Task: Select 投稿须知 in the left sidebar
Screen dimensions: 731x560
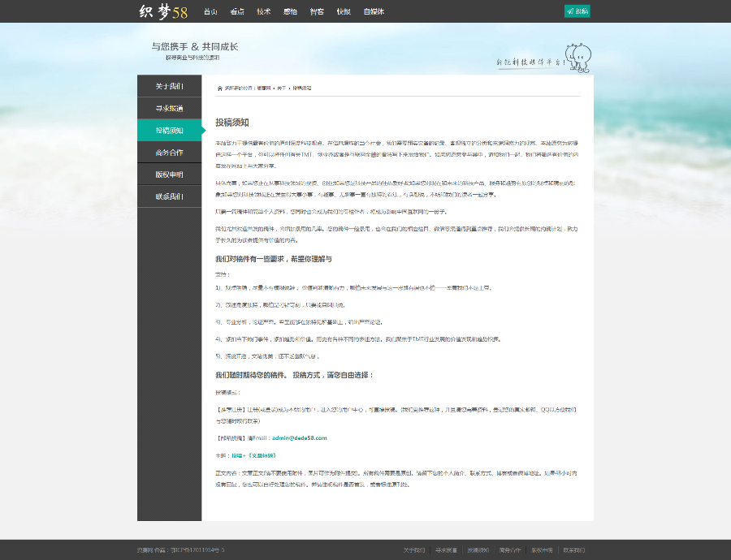Action: pos(169,131)
